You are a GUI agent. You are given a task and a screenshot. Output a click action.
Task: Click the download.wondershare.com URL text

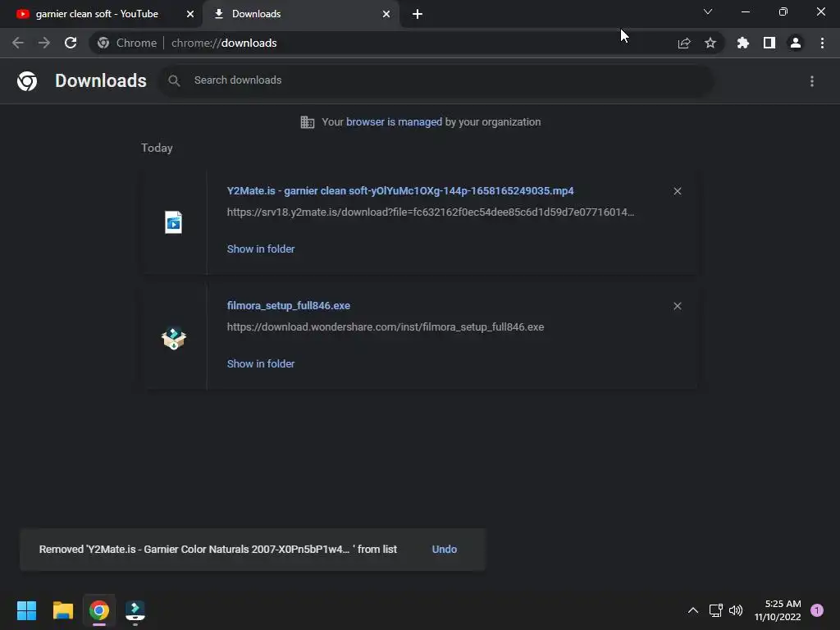pos(386,326)
